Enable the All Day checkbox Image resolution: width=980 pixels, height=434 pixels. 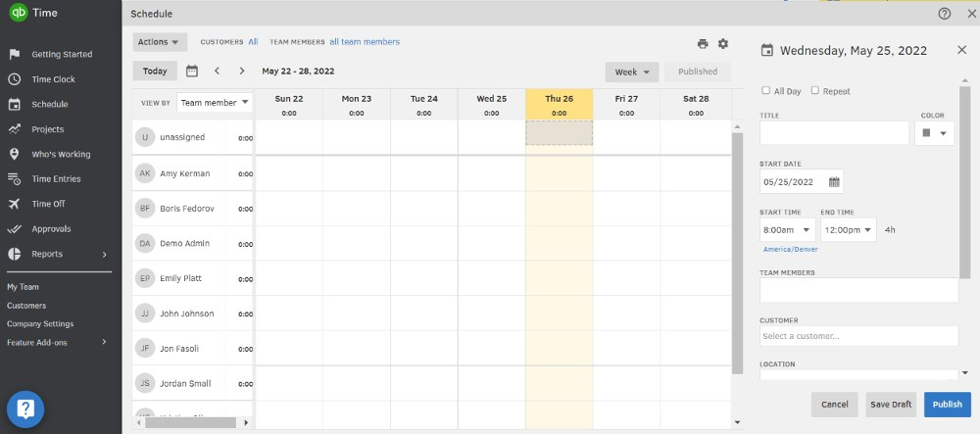(766, 91)
